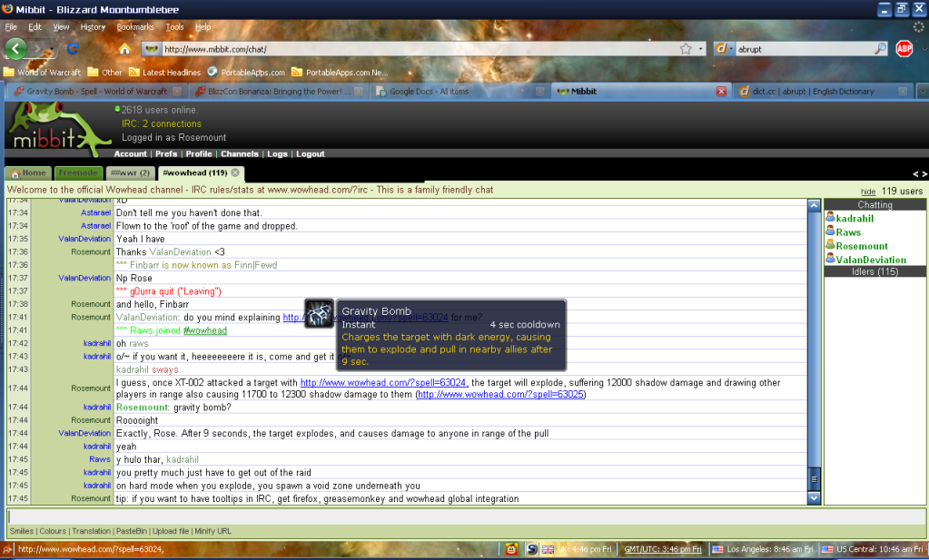Click the Minify URL option

212,531
